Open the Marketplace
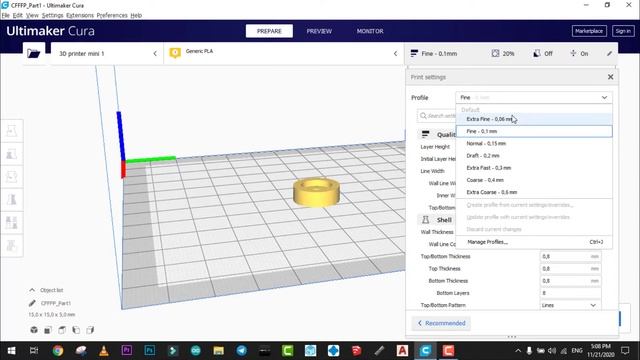This screenshot has height=360, width=640. coord(589,31)
